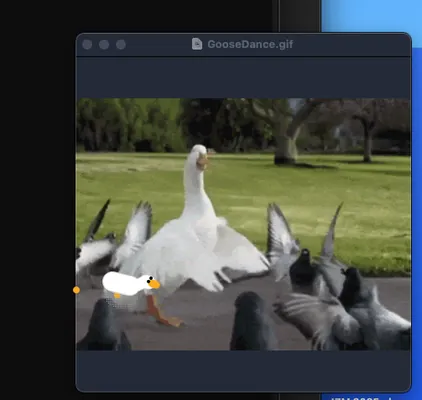This screenshot has height=400, width=422.
Task: Click the dark pigeon at bottom-left corner
Action: pyautogui.click(x=103, y=325)
